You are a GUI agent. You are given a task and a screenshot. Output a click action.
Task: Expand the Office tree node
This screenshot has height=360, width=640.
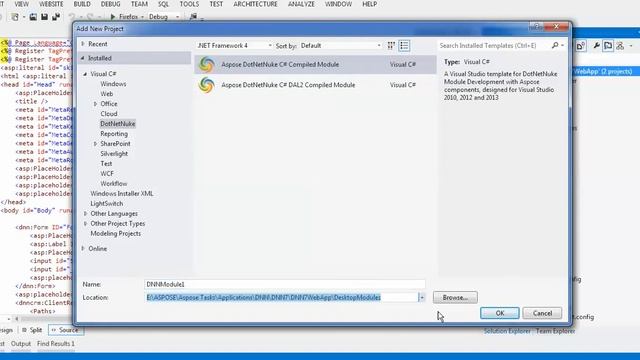coord(95,104)
